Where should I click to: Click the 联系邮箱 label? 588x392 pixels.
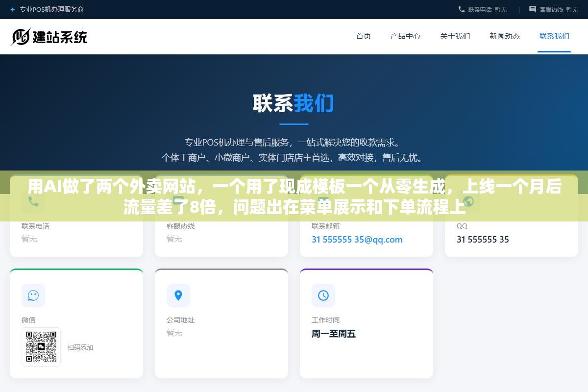click(325, 226)
